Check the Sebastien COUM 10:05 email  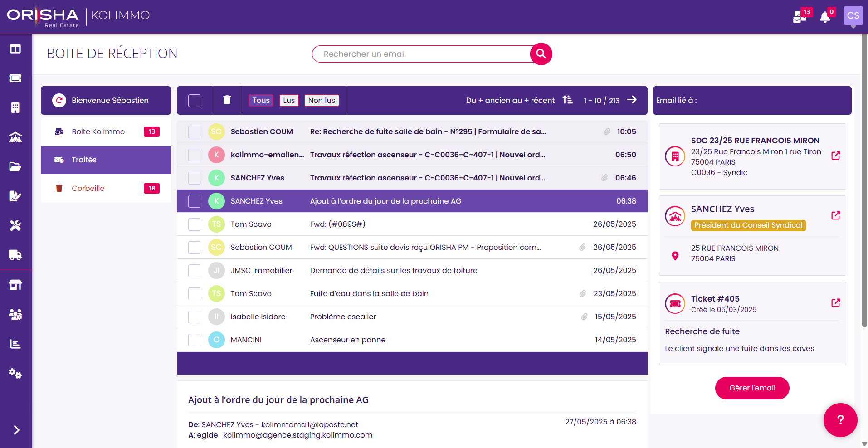194,132
